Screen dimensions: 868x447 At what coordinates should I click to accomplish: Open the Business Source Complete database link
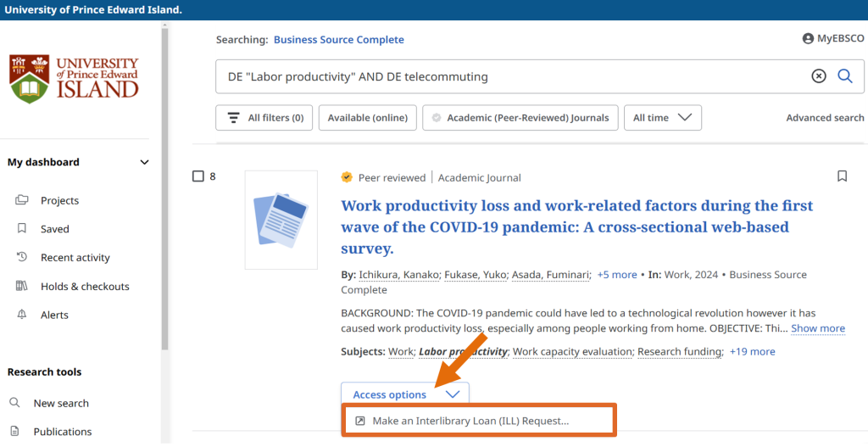(x=339, y=40)
